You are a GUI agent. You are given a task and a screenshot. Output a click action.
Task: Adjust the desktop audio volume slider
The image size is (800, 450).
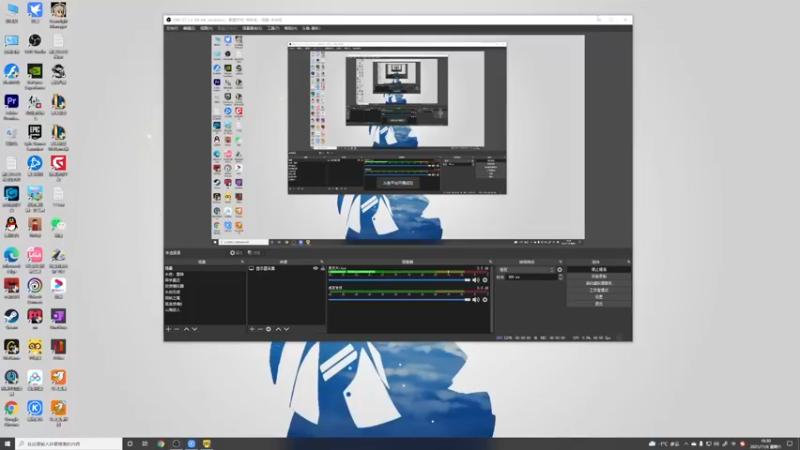[x=399, y=299]
